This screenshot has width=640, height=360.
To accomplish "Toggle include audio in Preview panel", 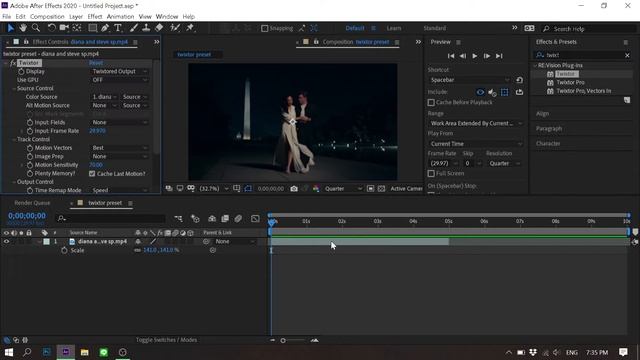I will click(492, 92).
